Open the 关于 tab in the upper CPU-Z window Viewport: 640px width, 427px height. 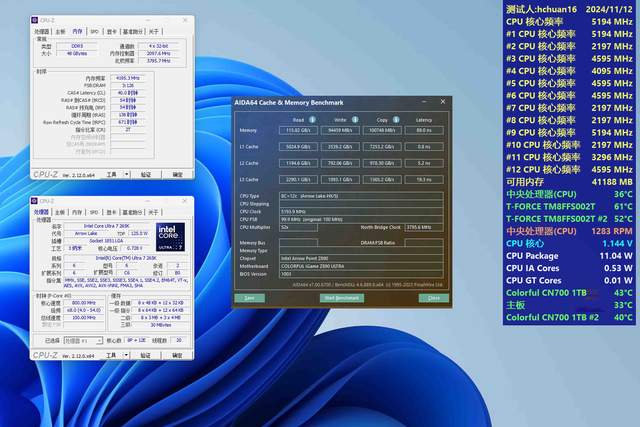pos(153,31)
